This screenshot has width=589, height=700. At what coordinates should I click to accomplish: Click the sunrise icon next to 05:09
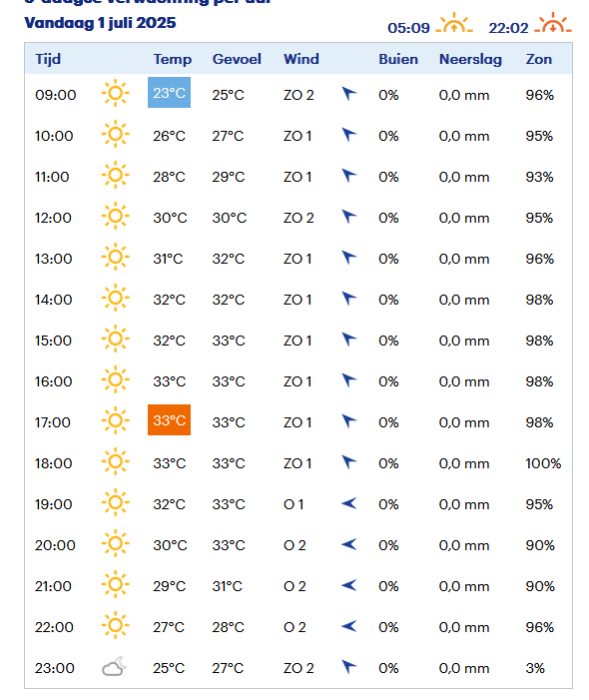pos(454,23)
